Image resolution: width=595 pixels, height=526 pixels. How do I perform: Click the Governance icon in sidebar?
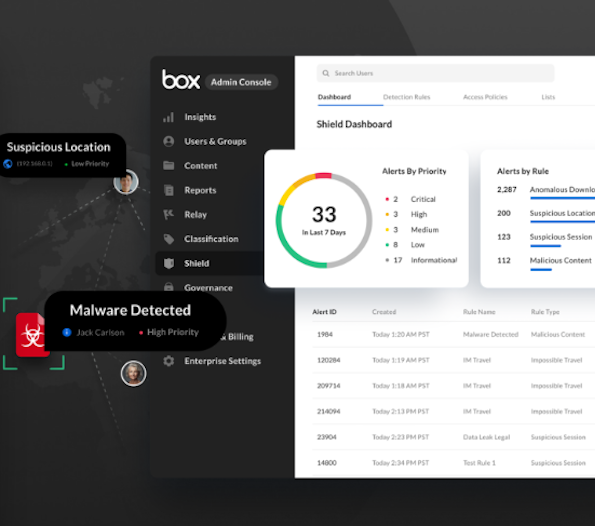(x=168, y=287)
